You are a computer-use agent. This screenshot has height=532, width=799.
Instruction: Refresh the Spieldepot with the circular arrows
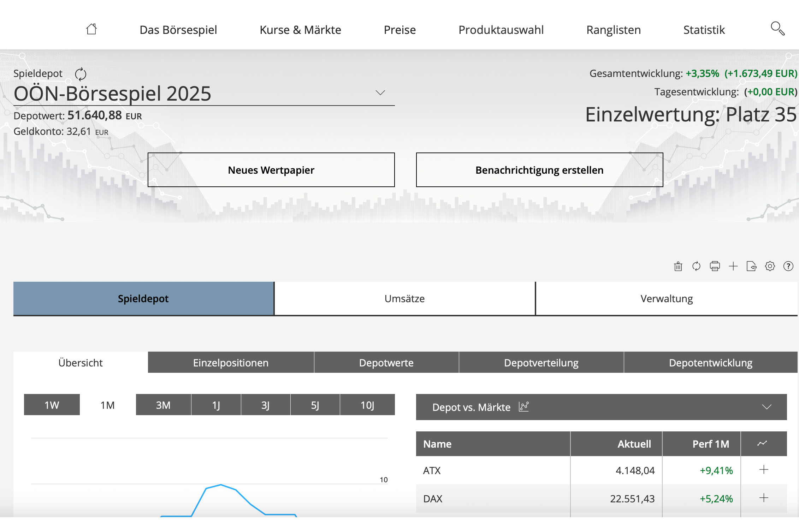[81, 74]
